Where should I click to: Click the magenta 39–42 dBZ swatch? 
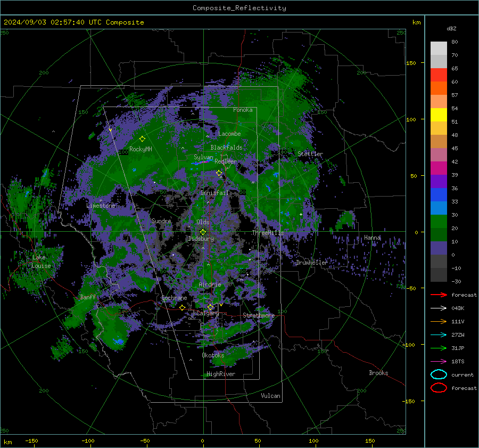point(439,168)
